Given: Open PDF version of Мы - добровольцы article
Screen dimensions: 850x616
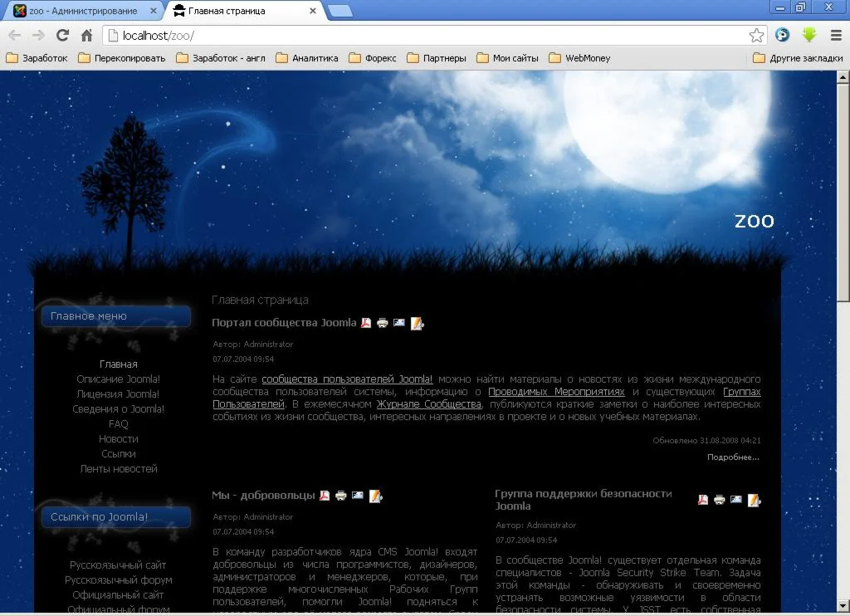Looking at the screenshot, I should 325,496.
